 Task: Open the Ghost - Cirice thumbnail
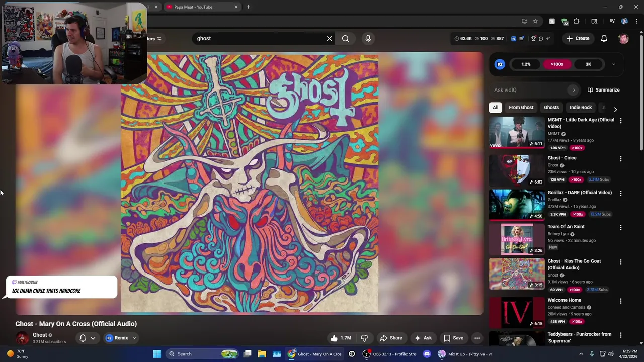(517, 170)
